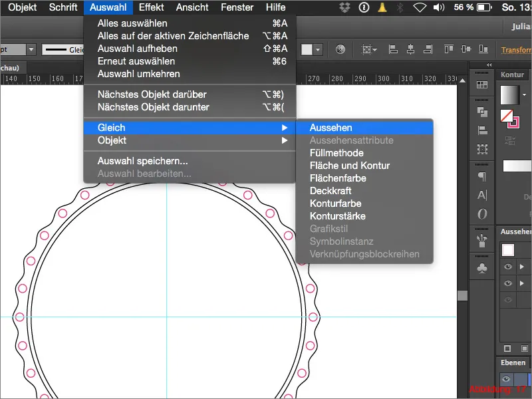Toggle first eye in Aussehen panel
532x399 pixels.
coord(508,267)
